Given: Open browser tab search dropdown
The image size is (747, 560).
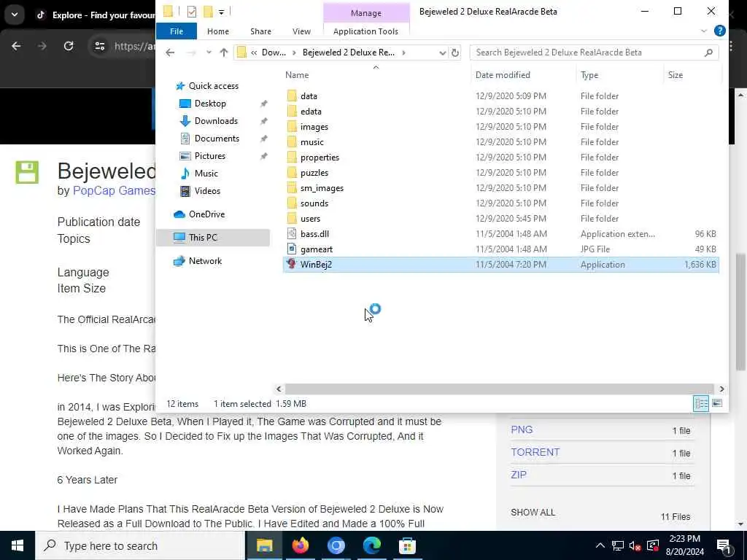Looking at the screenshot, I should click(x=15, y=15).
